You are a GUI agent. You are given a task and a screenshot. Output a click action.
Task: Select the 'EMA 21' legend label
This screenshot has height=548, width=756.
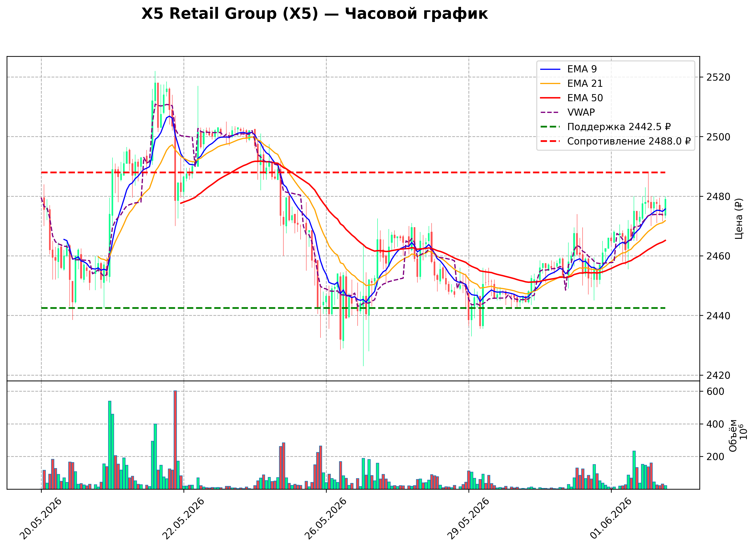tap(585, 83)
